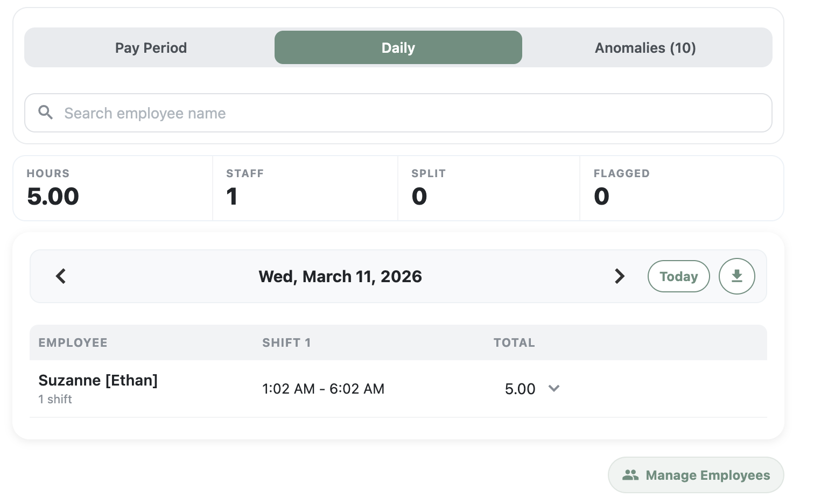828x504 pixels.
Task: Open the Anomalies (10) tab
Action: 645,48
